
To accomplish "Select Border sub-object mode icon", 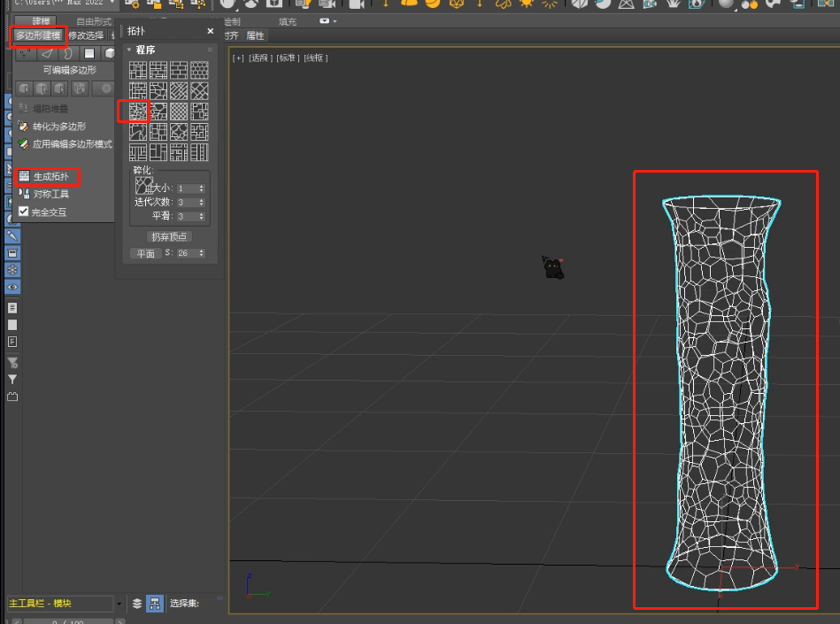I will click(x=68, y=54).
